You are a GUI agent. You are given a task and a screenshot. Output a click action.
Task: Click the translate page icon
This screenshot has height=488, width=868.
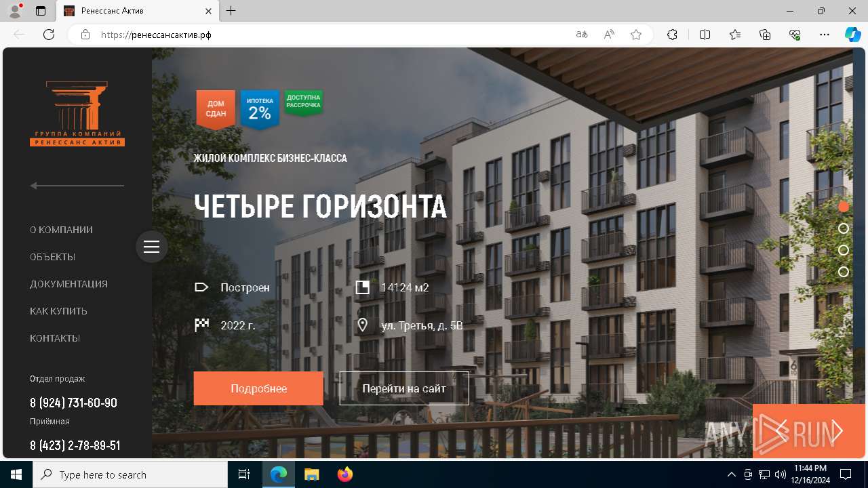[582, 35]
